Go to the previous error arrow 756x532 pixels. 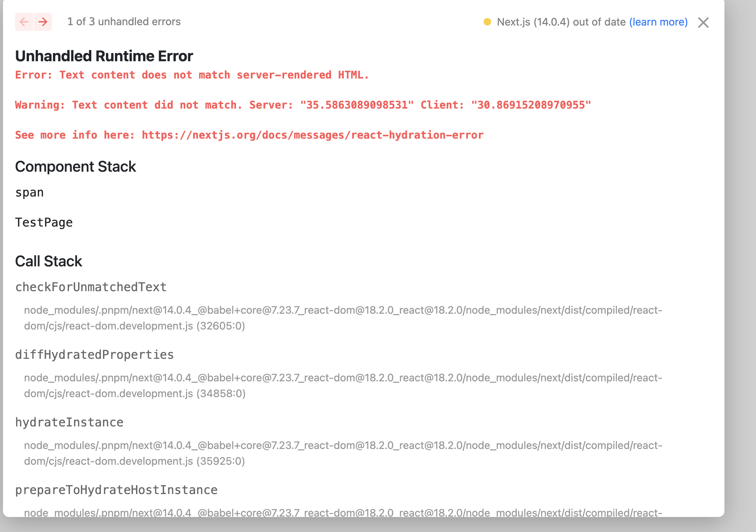tap(24, 22)
